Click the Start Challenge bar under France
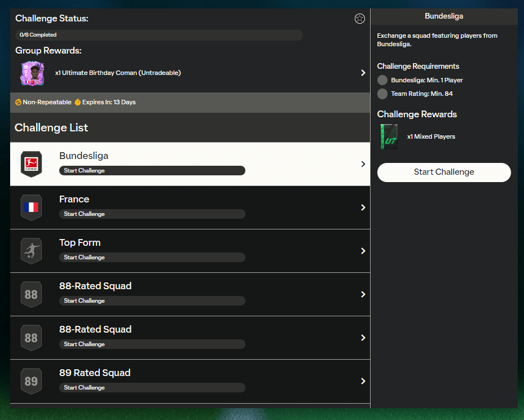 (x=152, y=214)
